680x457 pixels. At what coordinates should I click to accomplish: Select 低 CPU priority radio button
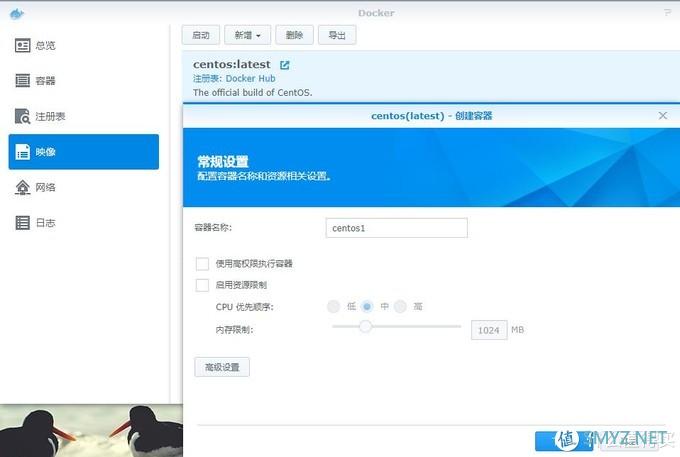pyautogui.click(x=333, y=307)
